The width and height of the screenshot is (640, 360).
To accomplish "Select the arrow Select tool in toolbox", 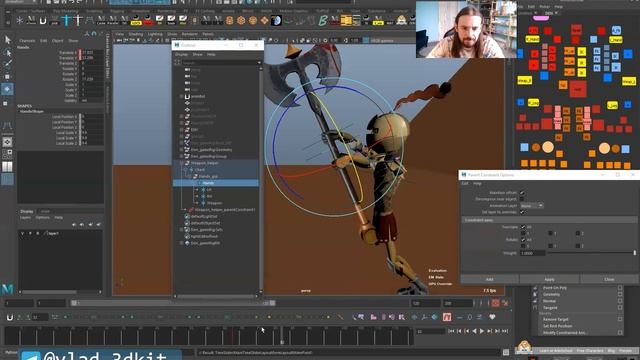I will pyautogui.click(x=7, y=40).
